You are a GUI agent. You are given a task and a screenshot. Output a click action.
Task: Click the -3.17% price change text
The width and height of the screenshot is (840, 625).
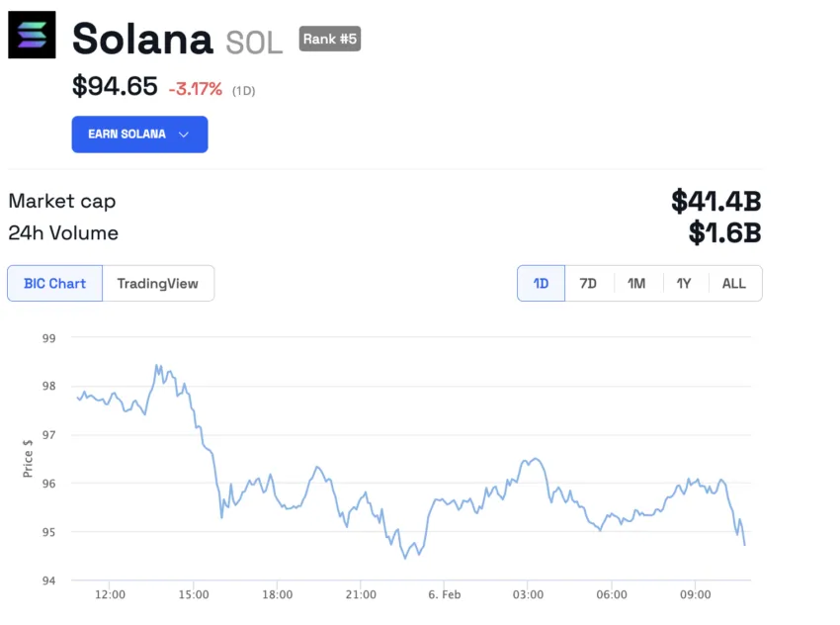(x=195, y=89)
